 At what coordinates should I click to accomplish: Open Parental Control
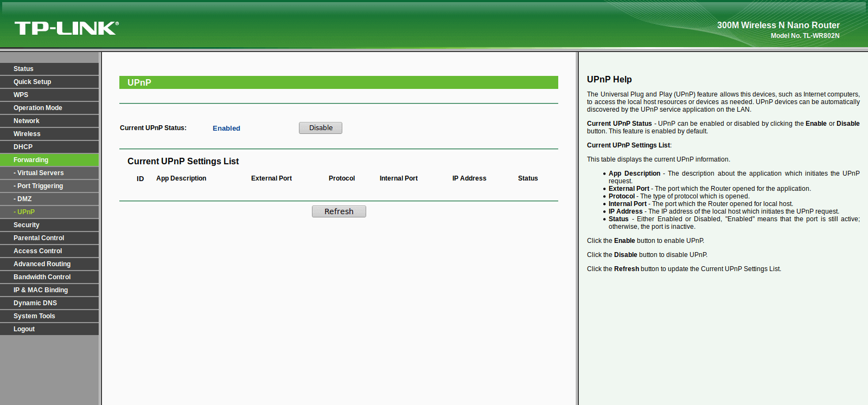49,238
